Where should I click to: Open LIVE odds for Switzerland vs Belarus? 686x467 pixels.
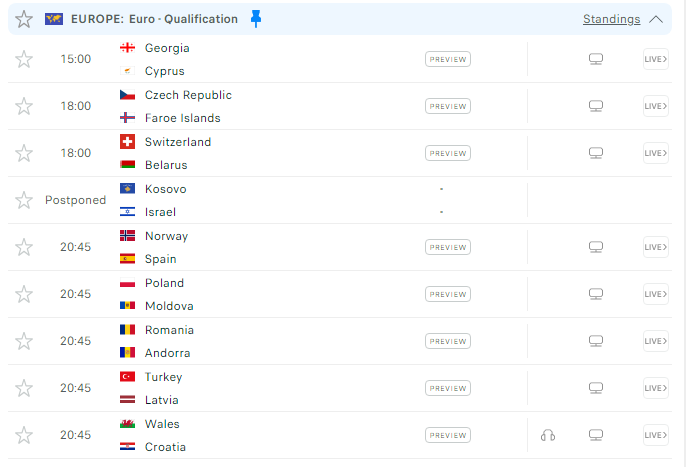tap(655, 153)
